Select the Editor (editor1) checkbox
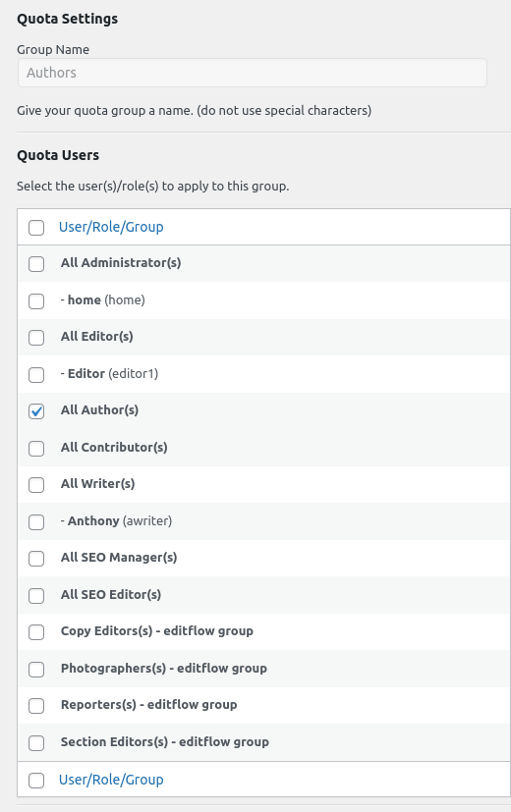The height and width of the screenshot is (812, 511). coord(36,374)
